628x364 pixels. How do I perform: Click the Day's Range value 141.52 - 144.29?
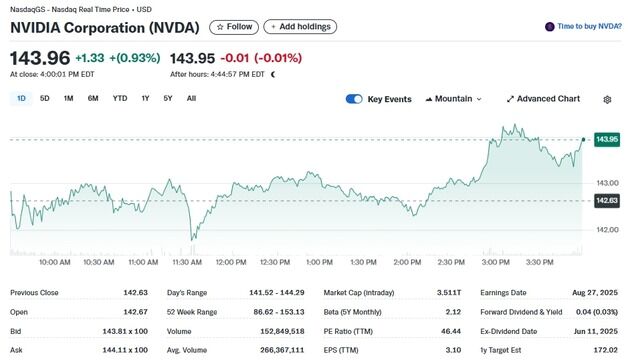coord(277,293)
